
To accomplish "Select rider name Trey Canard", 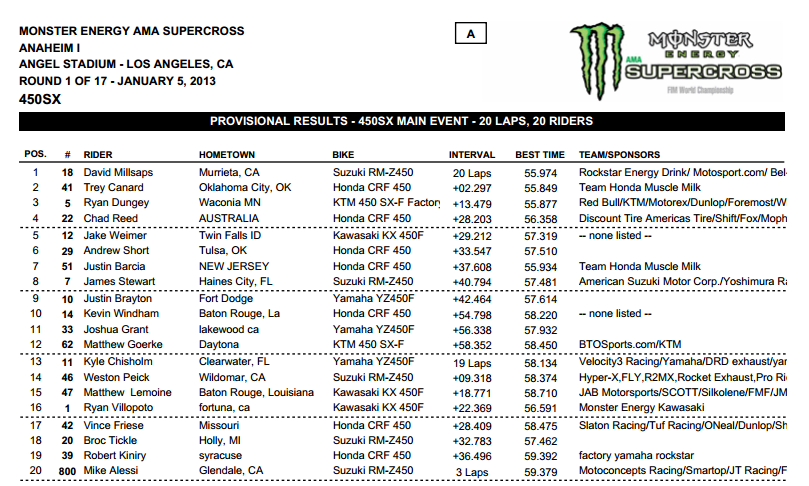I will click(113, 187).
